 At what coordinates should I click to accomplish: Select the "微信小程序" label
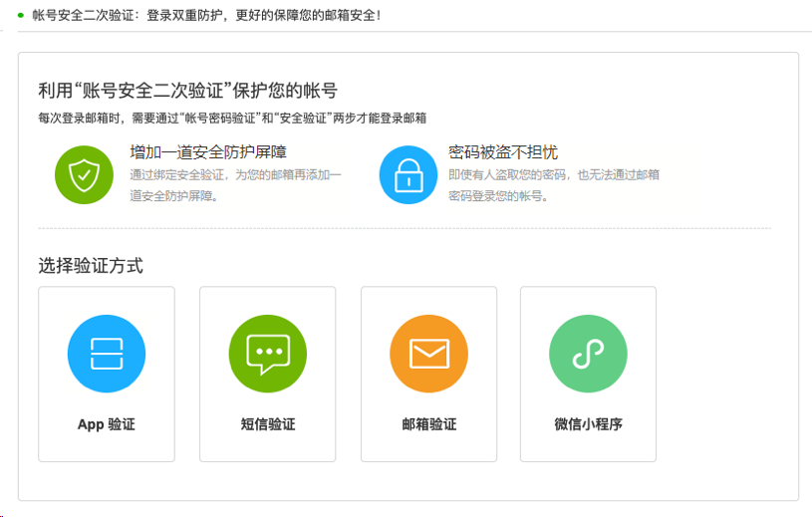(588, 424)
